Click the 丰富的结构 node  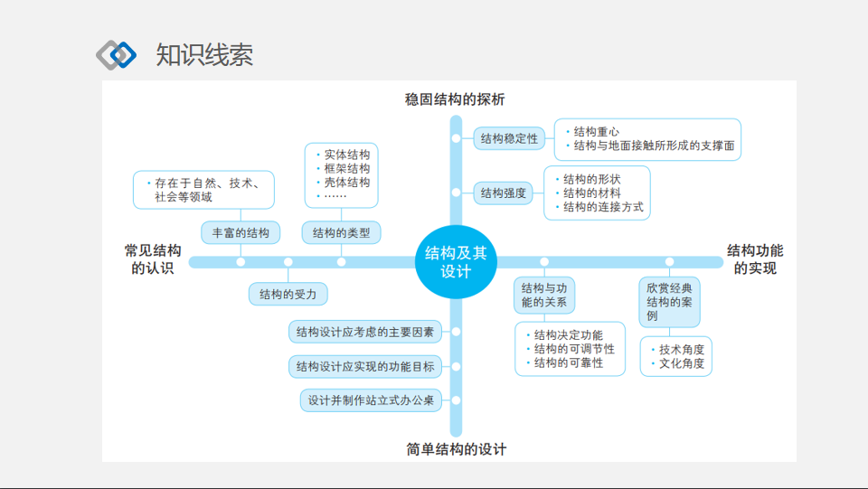tap(241, 232)
